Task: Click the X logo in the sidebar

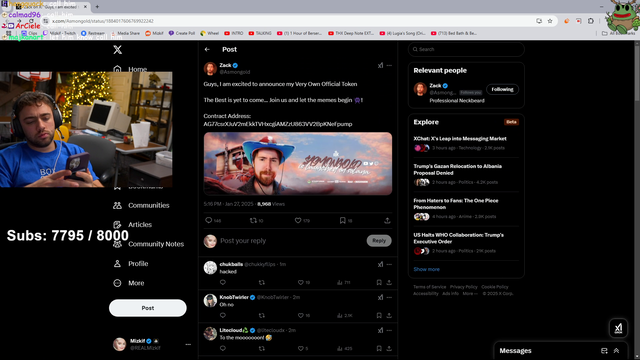Action: coord(118,49)
